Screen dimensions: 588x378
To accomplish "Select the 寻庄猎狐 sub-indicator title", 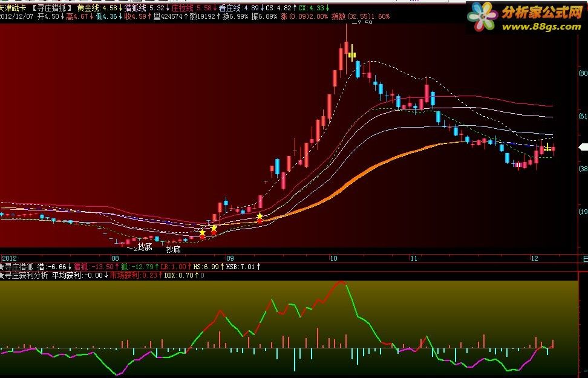I will (19, 267).
